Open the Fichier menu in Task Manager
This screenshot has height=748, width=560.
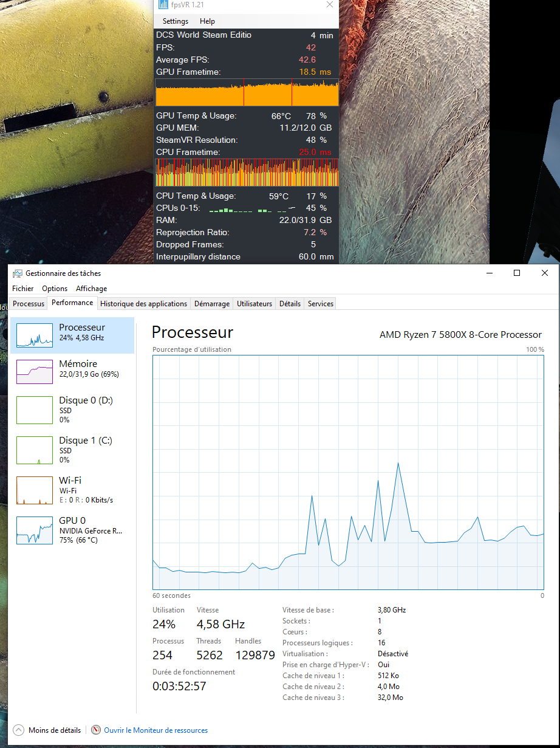coord(23,289)
